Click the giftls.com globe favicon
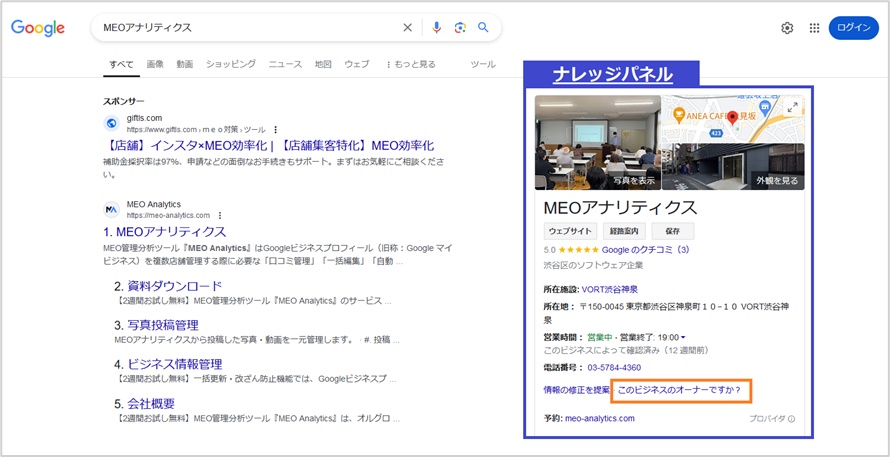The image size is (890, 457). [112, 123]
